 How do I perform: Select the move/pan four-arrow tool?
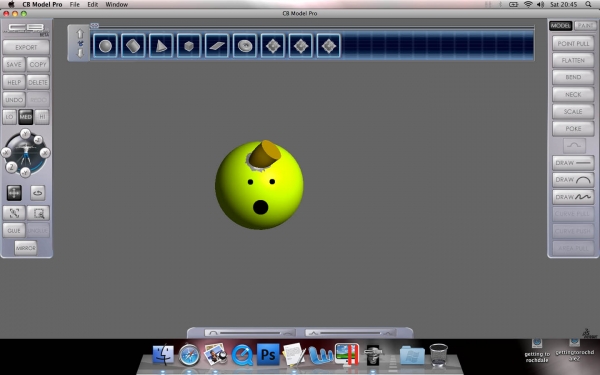(x=14, y=193)
